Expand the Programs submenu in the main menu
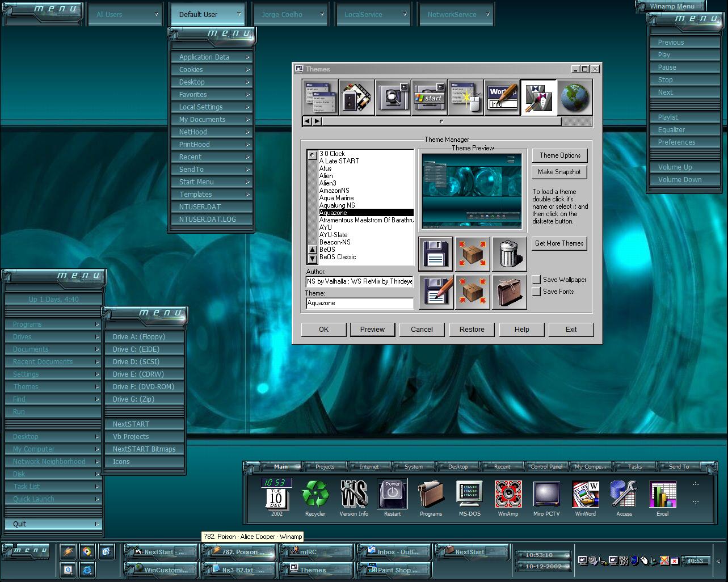728x582 pixels. tap(53, 324)
